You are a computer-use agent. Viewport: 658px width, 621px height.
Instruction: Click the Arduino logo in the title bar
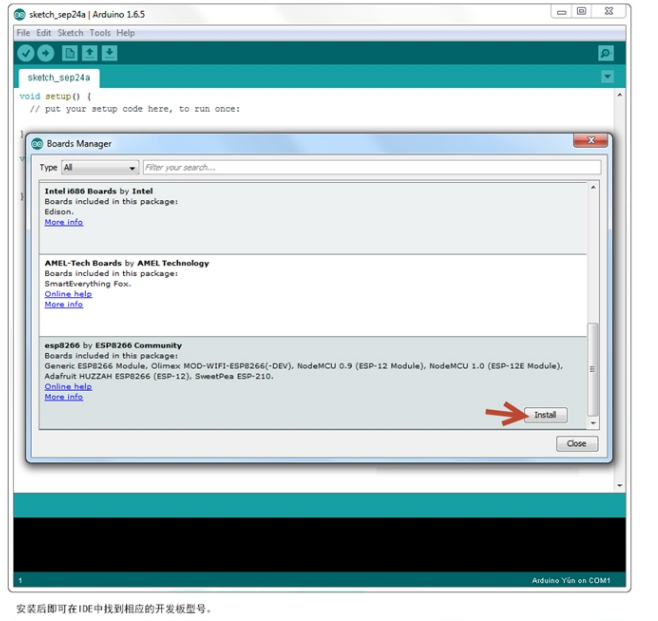click(x=20, y=14)
